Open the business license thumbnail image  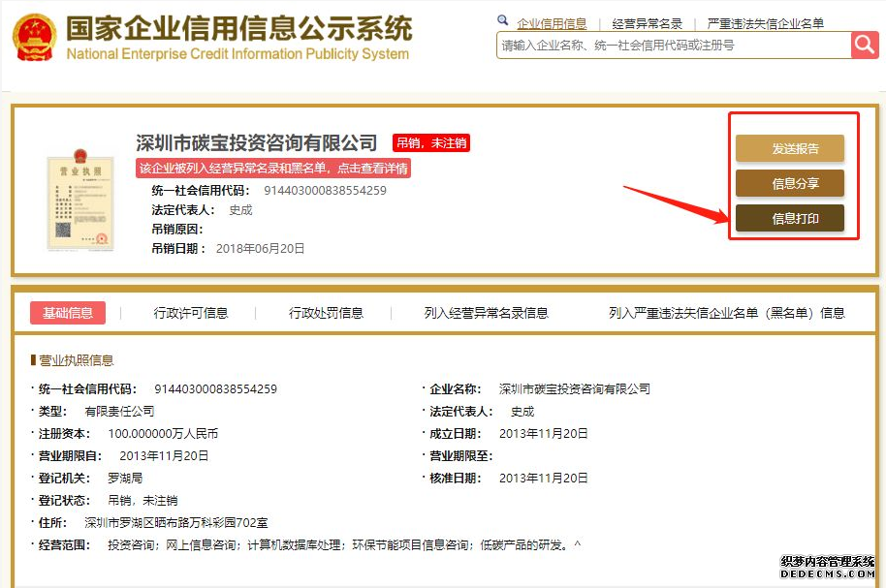coord(79,201)
